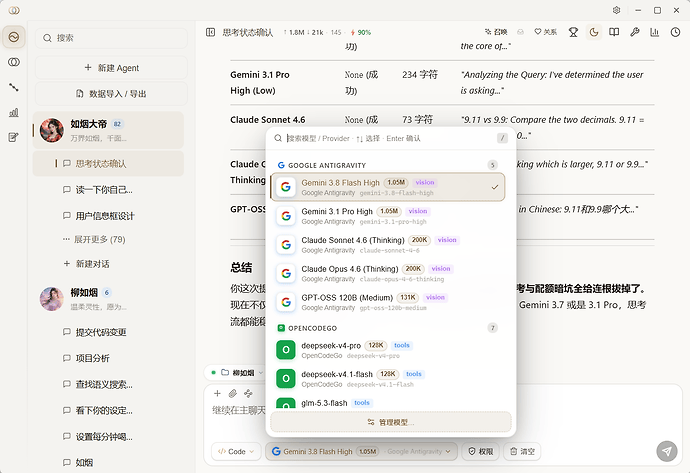
Task: Toggle the moon night mode icon
Action: click(594, 32)
